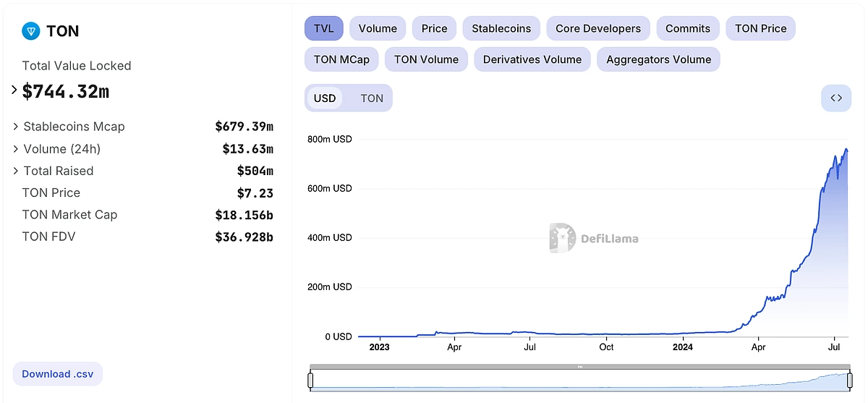This screenshot has width=868, height=403.
Task: Expand the Volume (24h) row
Action: [x=16, y=149]
